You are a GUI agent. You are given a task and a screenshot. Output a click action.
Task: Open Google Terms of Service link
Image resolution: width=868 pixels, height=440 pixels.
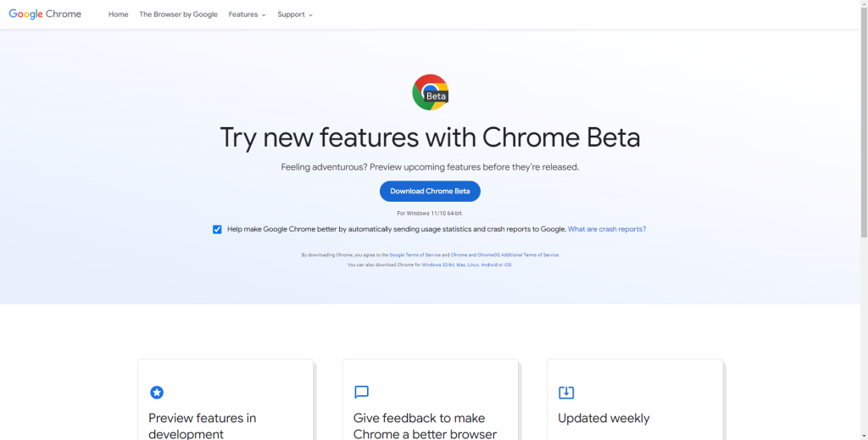click(x=415, y=255)
